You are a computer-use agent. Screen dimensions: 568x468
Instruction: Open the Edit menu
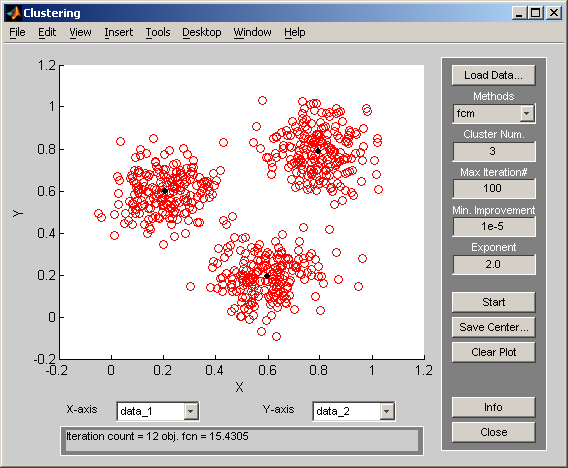[47, 32]
